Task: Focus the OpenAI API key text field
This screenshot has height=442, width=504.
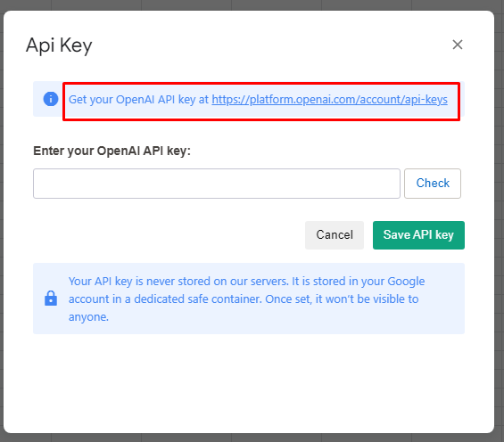Action: [x=217, y=184]
